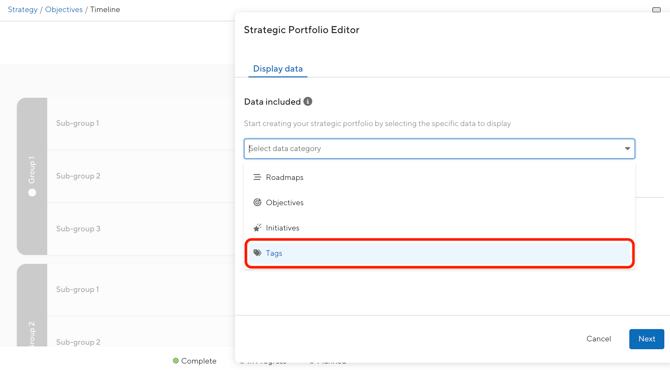Focus the Select data category field
The width and height of the screenshot is (670, 370).
440,149
